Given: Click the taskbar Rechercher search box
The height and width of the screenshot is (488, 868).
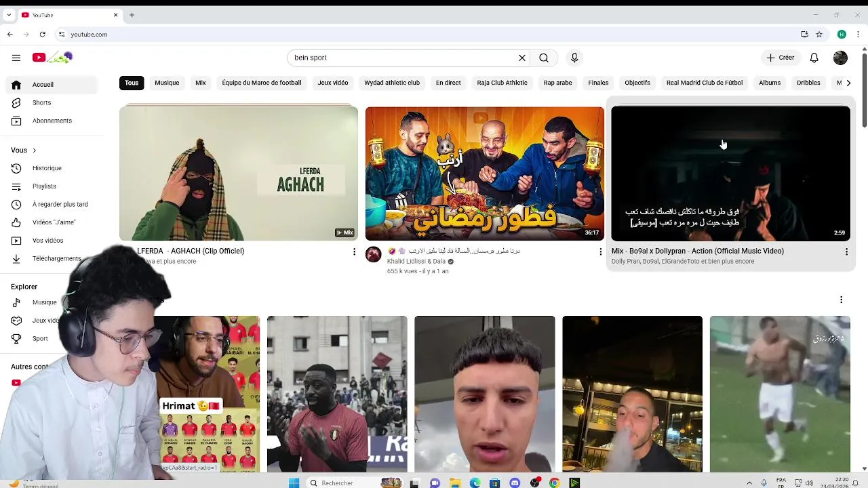Looking at the screenshot, I should point(353,483).
